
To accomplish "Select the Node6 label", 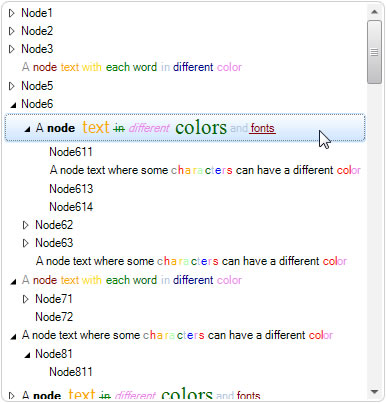I will (x=37, y=104).
